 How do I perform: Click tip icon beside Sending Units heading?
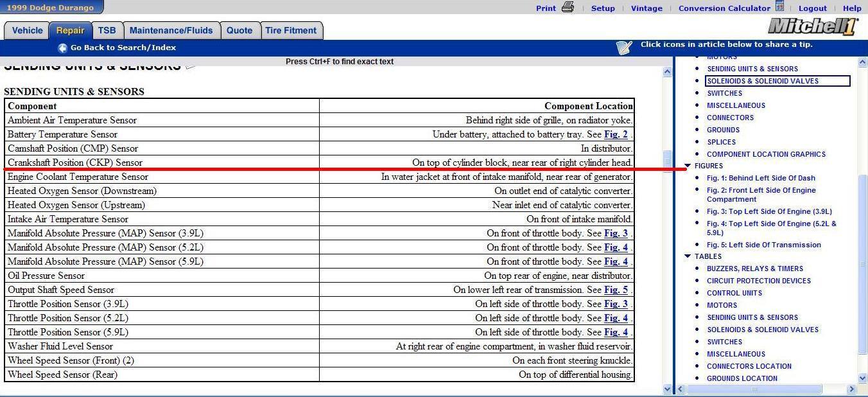[x=190, y=66]
